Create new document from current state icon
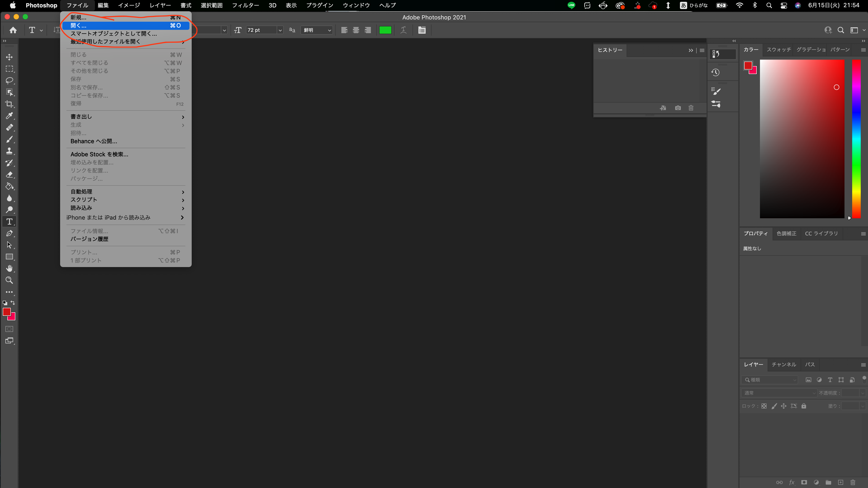 tap(663, 108)
